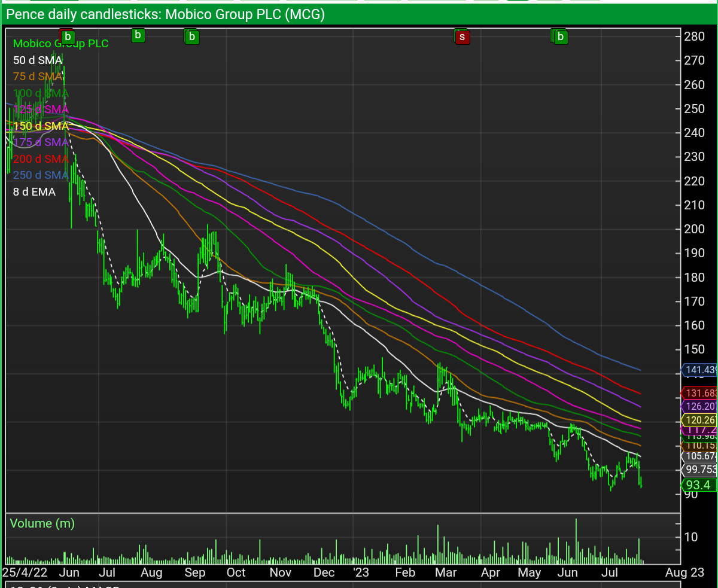Click the red 's' sell marker
718x588 pixels.
[462, 37]
